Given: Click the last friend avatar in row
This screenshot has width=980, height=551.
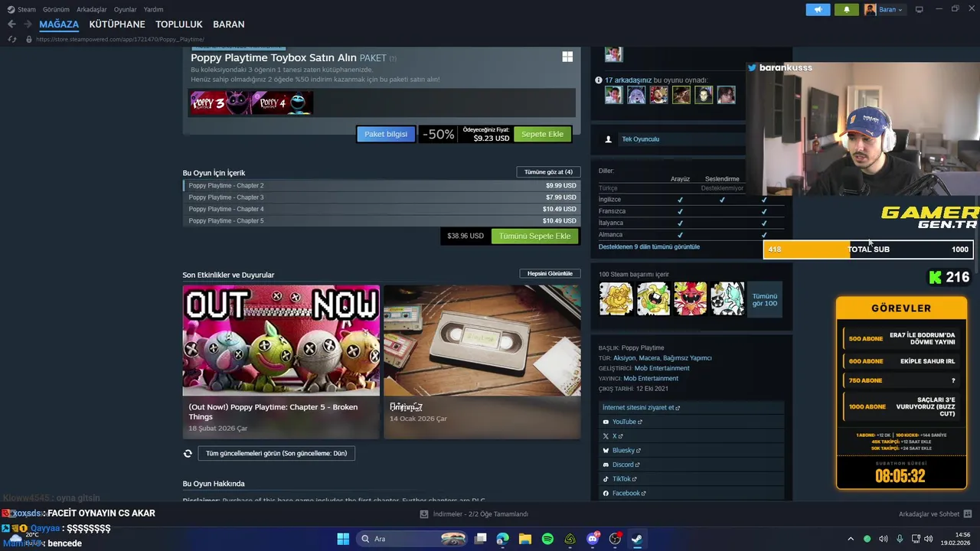Looking at the screenshot, I should click(726, 95).
